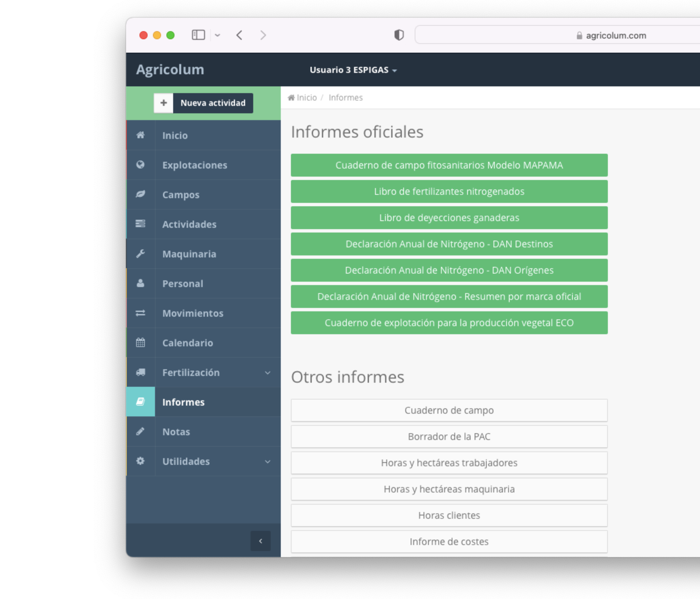Open the Usuario 3 ESPIGAS dropdown
The image size is (700, 599).
[x=353, y=70]
